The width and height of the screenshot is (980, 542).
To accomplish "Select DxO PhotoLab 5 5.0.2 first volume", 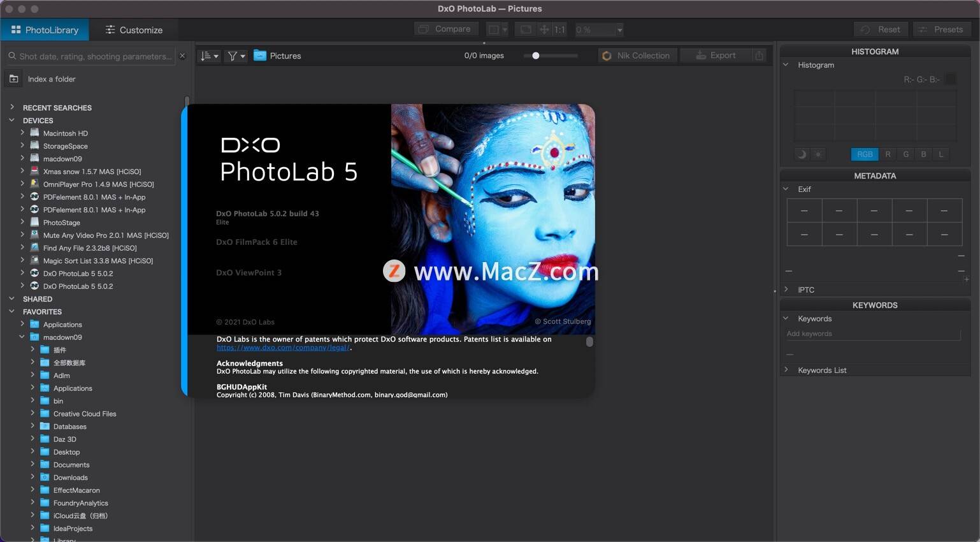I will [78, 274].
